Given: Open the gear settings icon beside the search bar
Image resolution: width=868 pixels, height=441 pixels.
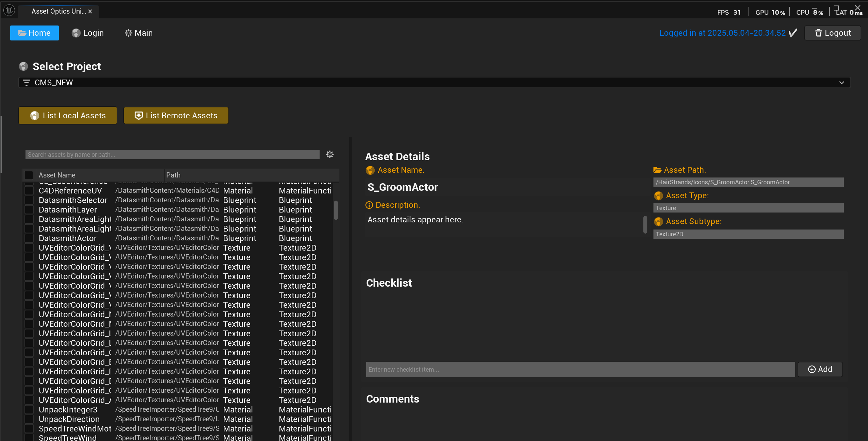Looking at the screenshot, I should point(329,154).
